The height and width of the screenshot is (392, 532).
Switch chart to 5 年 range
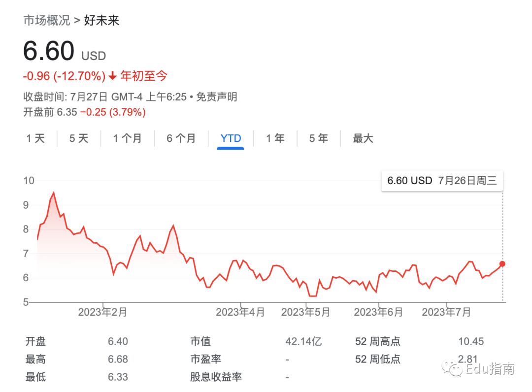point(318,138)
